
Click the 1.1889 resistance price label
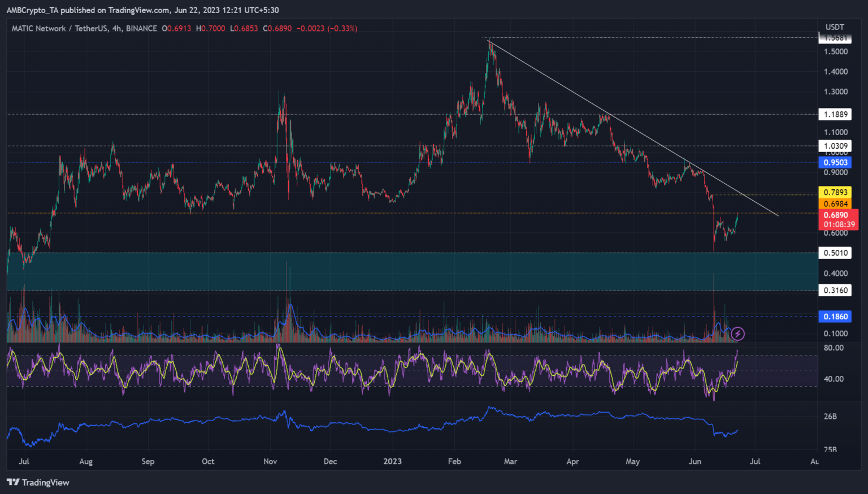[x=835, y=114]
